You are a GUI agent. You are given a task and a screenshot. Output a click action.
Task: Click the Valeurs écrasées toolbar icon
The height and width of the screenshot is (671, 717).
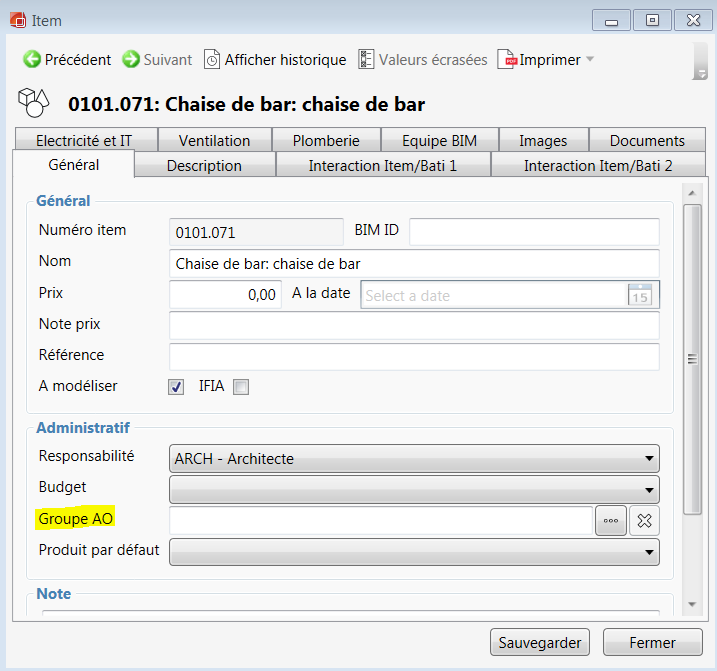[366, 60]
